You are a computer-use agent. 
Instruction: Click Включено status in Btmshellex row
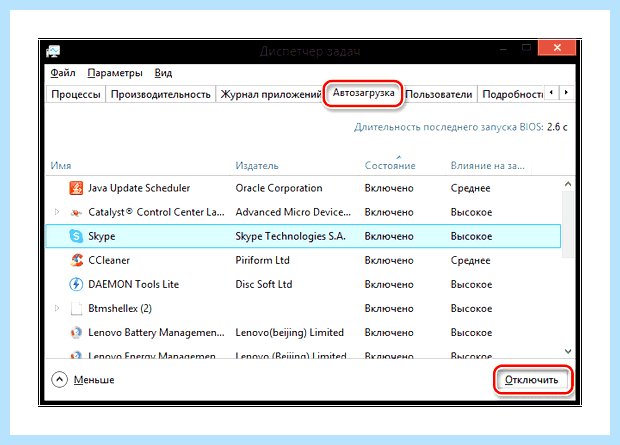pos(389,309)
